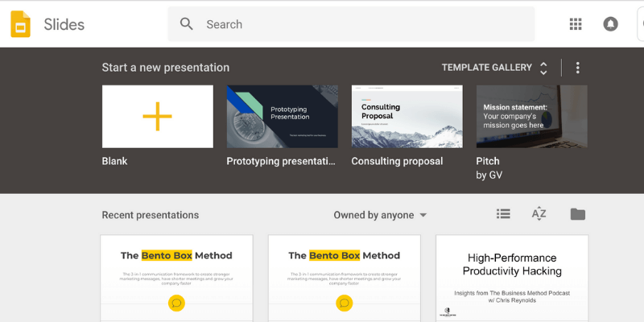Open the Google apps grid icon
Viewport: 644px width, 322px height.
tap(576, 24)
